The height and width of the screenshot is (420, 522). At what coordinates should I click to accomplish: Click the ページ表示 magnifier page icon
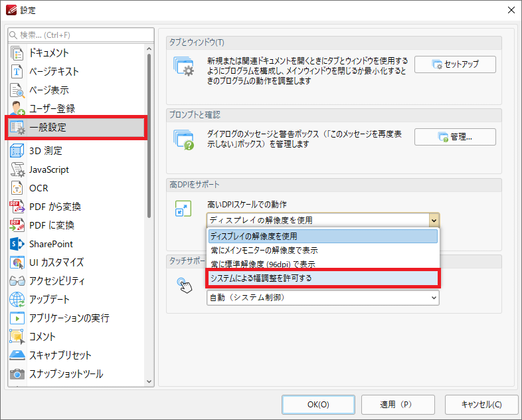[17, 90]
